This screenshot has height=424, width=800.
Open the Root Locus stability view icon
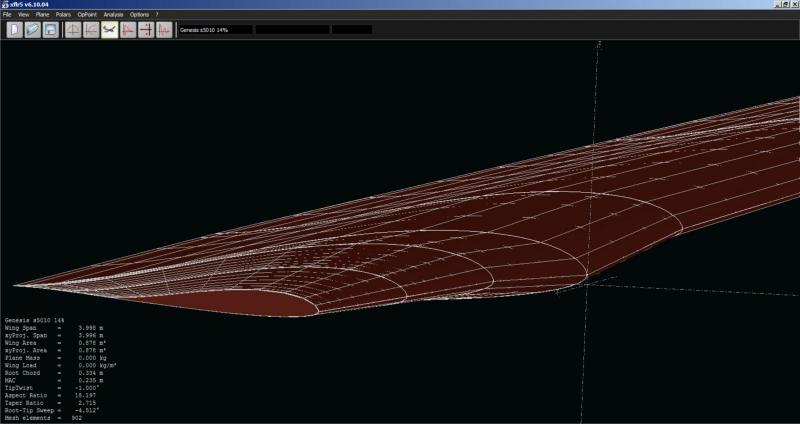point(146,30)
